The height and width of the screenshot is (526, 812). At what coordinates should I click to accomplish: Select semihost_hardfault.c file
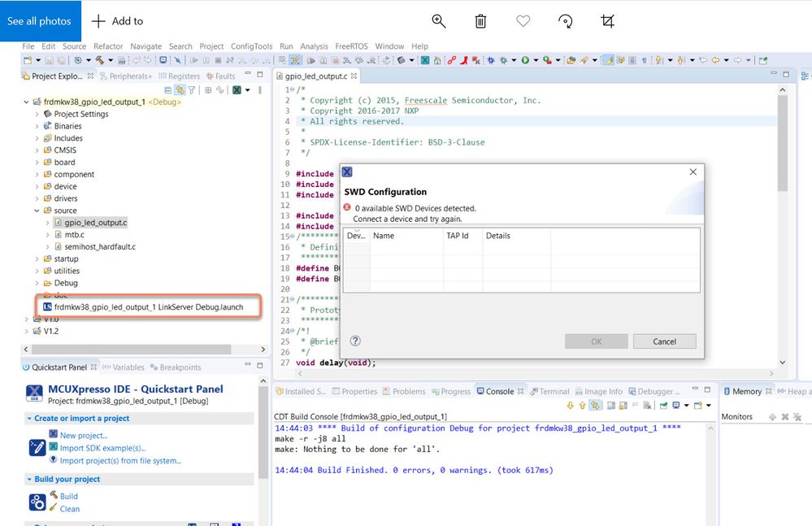100,247
